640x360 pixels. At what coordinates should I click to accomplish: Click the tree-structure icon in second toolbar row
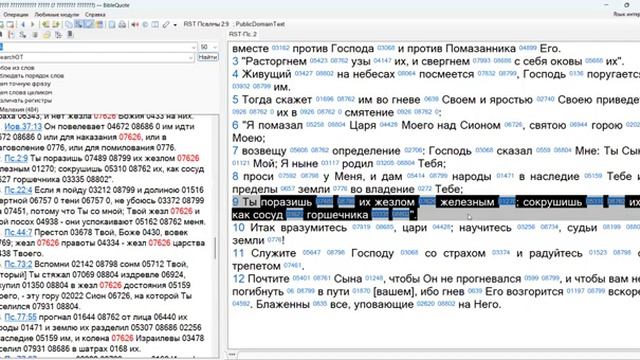(x=11, y=35)
